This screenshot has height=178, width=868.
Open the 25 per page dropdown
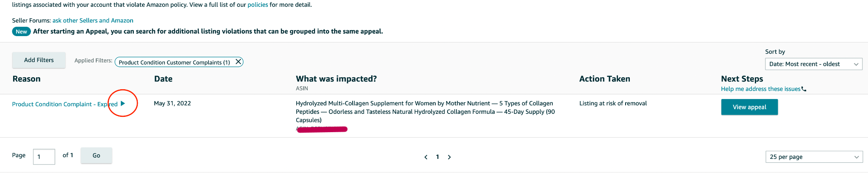click(814, 157)
